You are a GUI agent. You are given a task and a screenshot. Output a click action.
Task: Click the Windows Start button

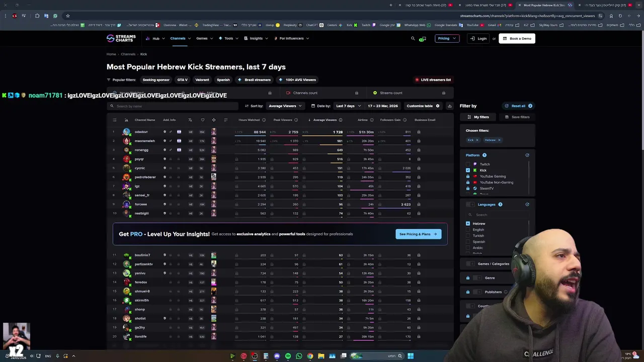pyautogui.click(x=411, y=356)
